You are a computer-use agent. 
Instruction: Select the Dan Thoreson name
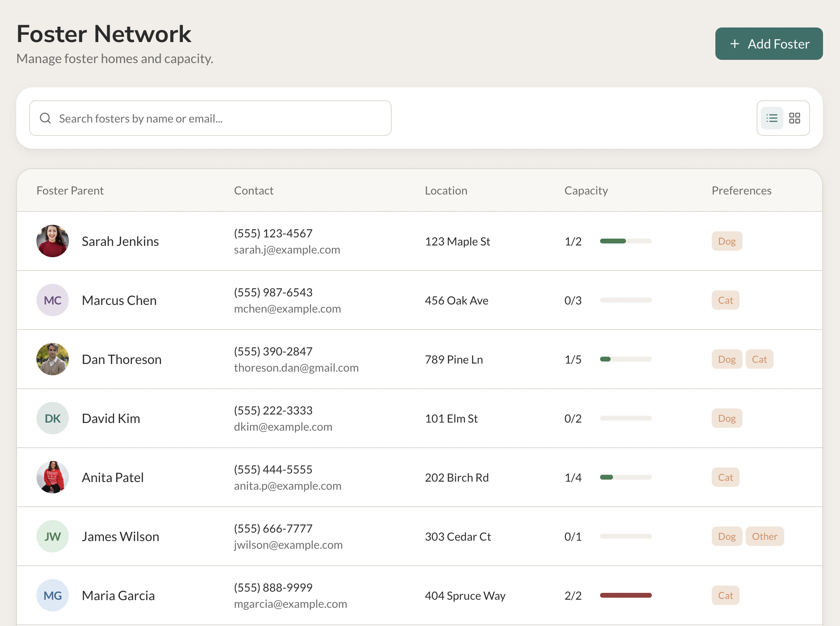click(121, 360)
